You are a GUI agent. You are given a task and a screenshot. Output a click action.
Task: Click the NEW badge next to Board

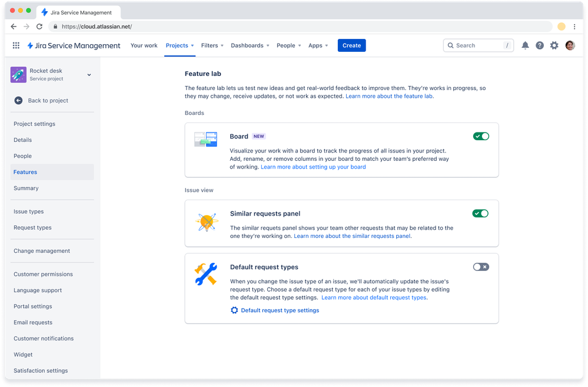click(x=259, y=136)
